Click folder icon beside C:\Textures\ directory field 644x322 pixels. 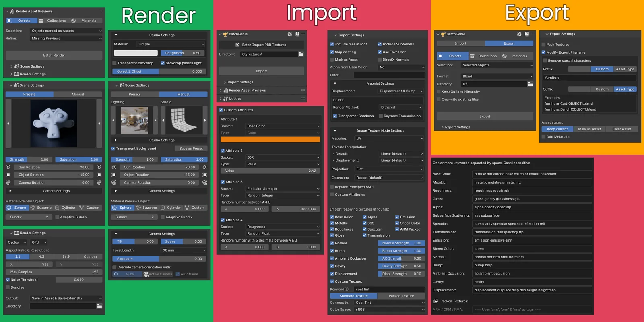(x=301, y=54)
